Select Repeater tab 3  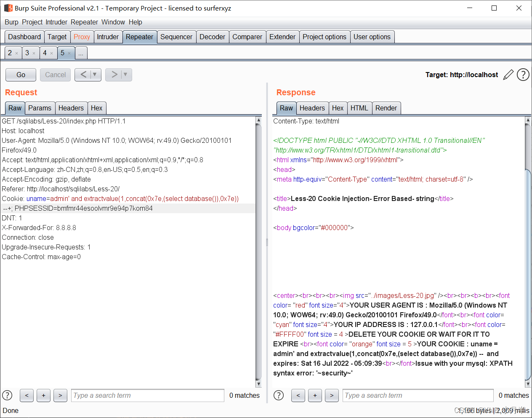[x=27, y=53]
